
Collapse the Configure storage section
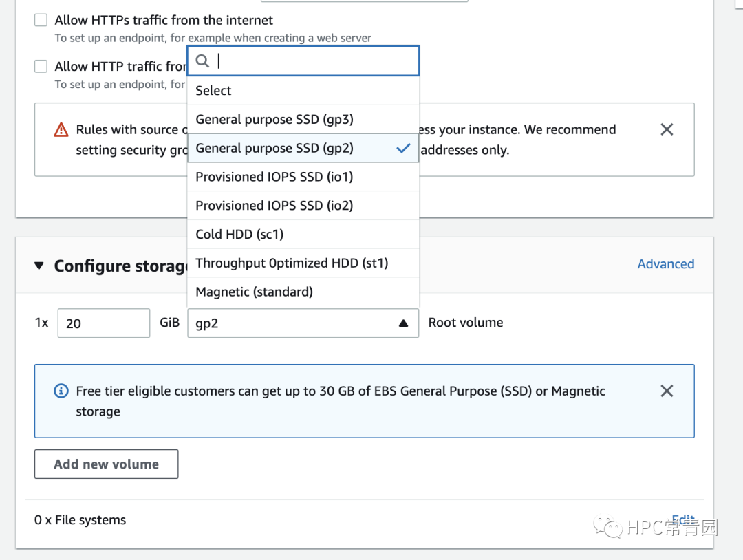pyautogui.click(x=39, y=266)
